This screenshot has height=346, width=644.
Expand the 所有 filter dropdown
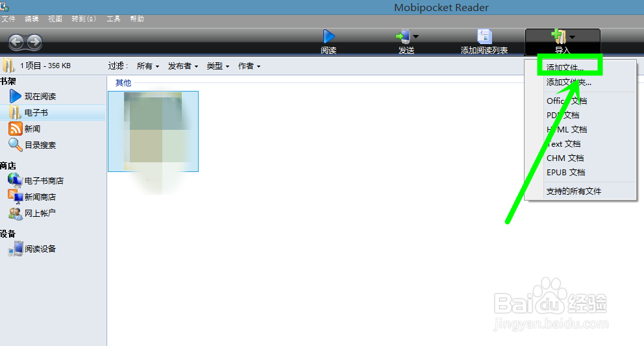pos(148,66)
